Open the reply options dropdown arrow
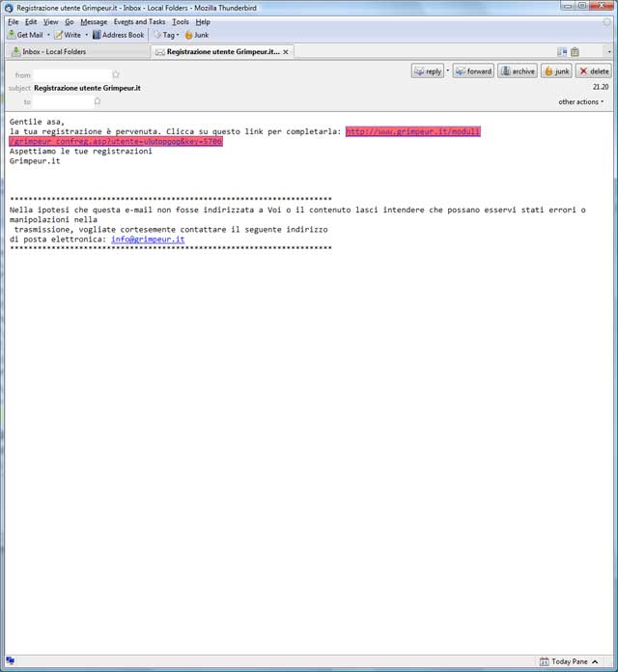 448,70
